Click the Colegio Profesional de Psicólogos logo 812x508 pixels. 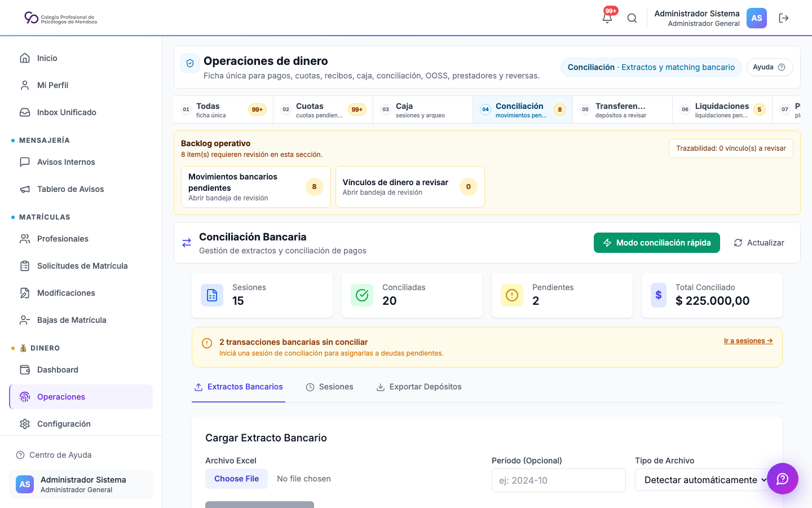(60, 18)
